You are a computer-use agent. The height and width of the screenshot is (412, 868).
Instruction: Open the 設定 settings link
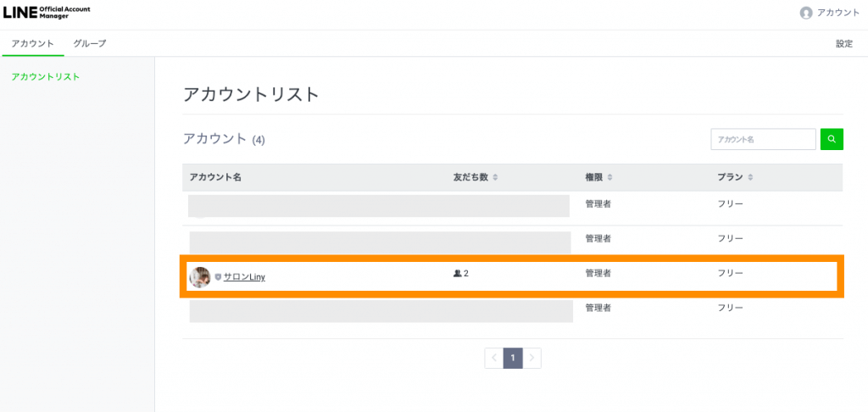point(844,44)
